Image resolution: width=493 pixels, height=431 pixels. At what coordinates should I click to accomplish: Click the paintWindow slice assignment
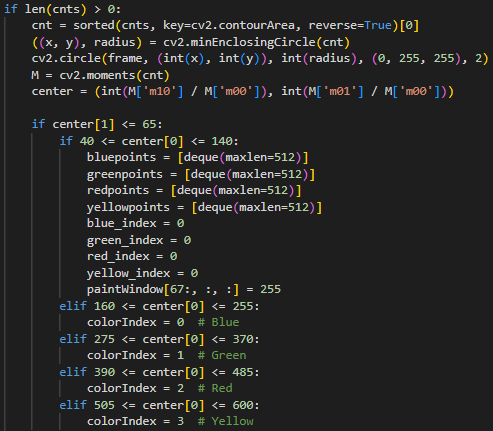pyautogui.click(x=184, y=289)
